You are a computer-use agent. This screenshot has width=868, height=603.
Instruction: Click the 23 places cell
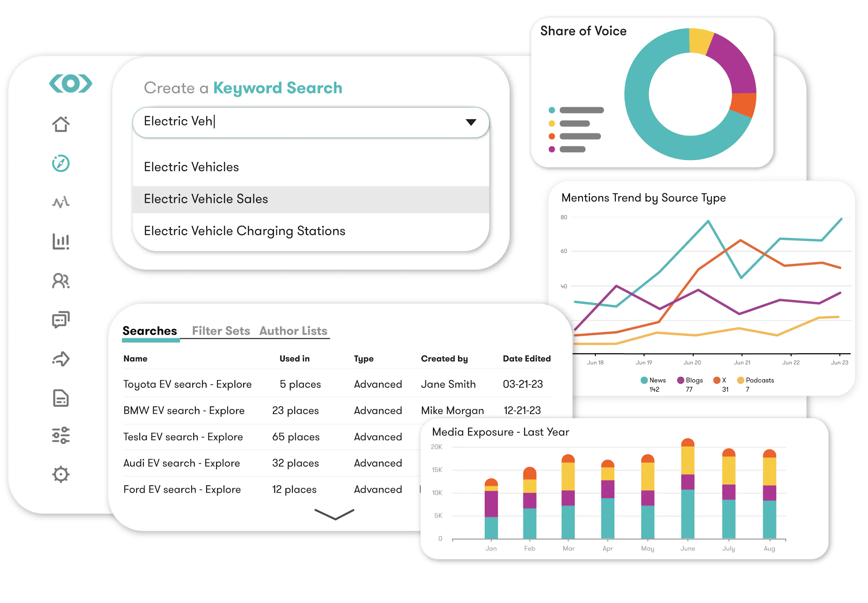295,410
